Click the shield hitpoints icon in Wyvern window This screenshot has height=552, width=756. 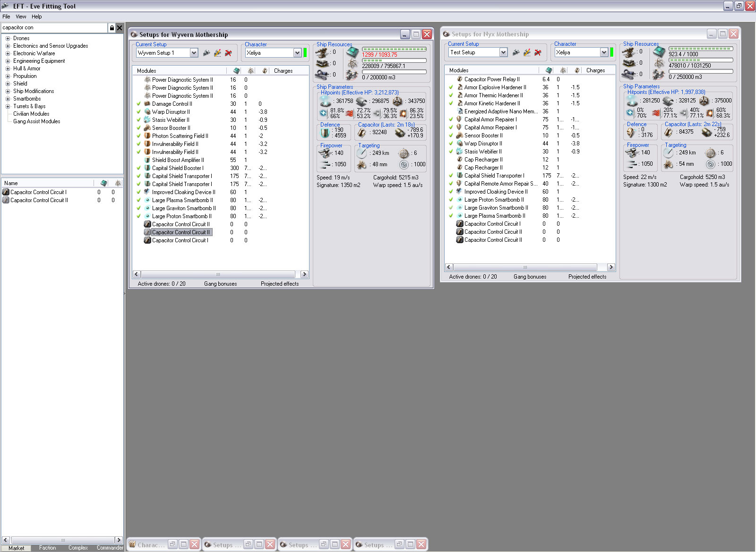pyautogui.click(x=326, y=101)
